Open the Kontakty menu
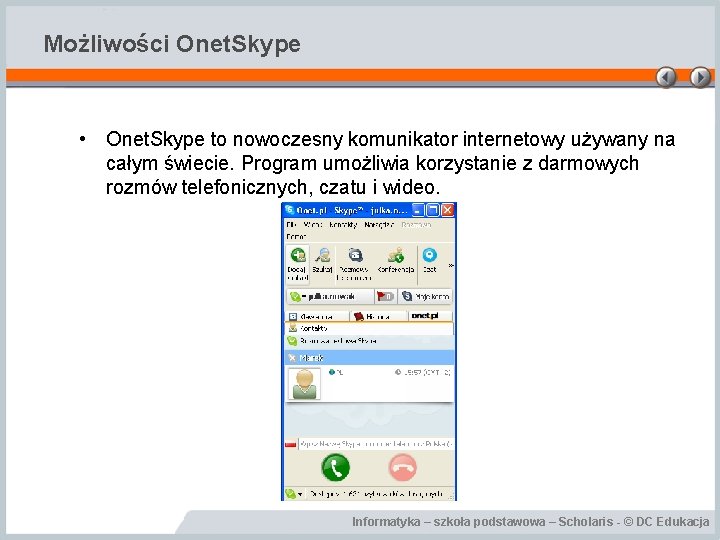The image size is (720, 540). coord(343,225)
